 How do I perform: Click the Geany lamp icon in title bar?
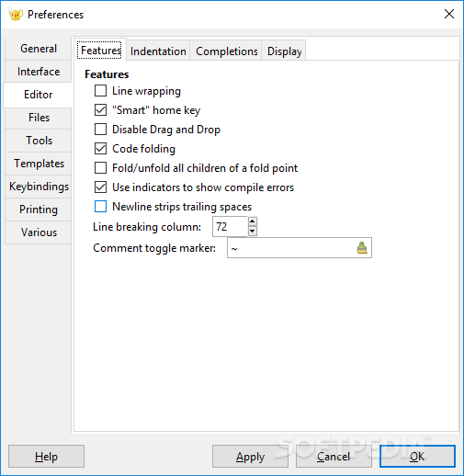pyautogui.click(x=16, y=15)
